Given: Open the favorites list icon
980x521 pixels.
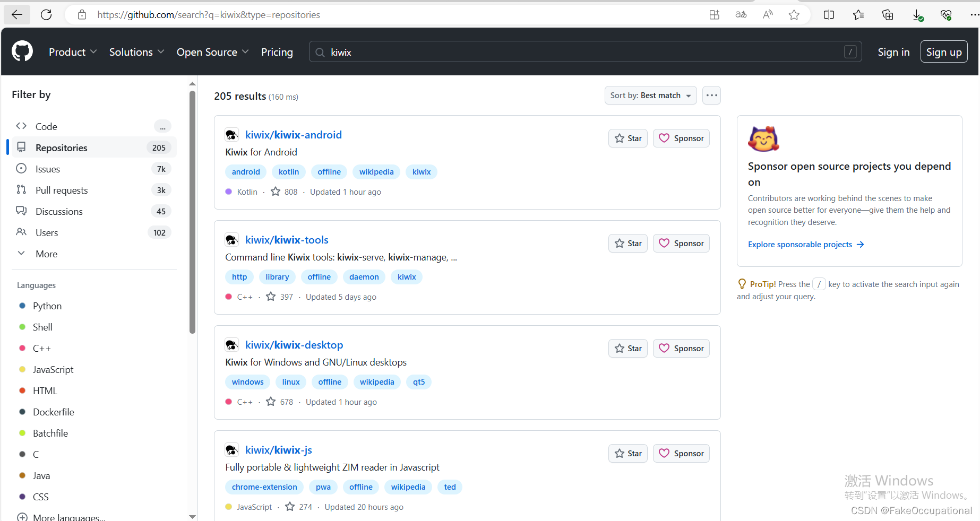Looking at the screenshot, I should pyautogui.click(x=858, y=15).
